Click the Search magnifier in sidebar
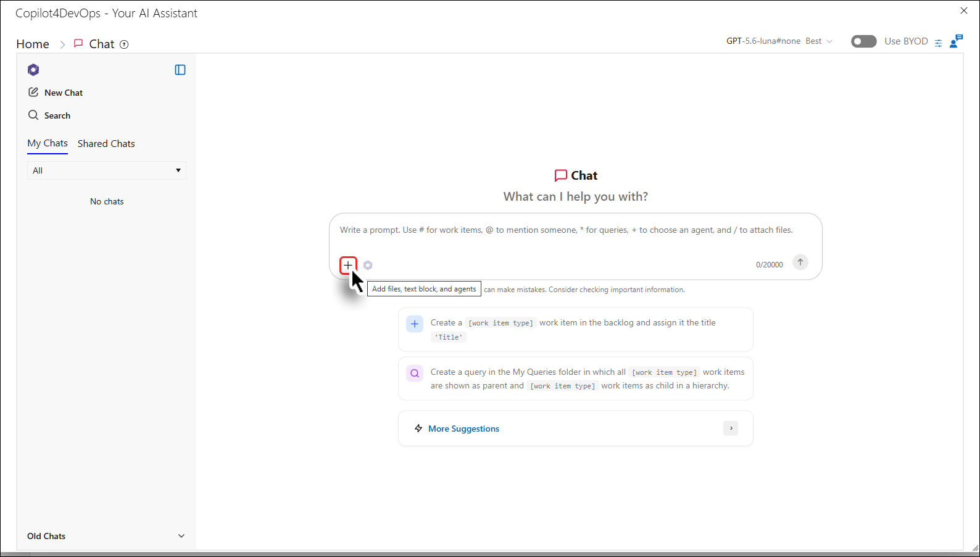Viewport: 980px width, 557px height. [x=33, y=115]
